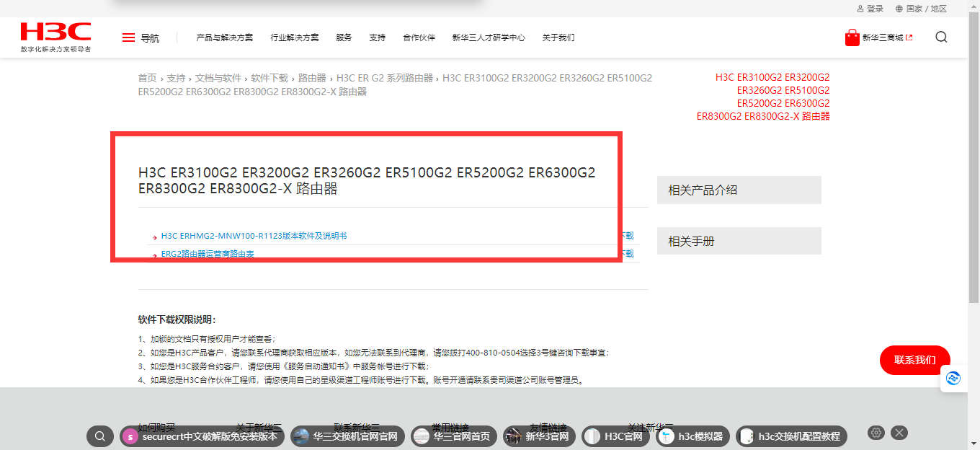
Task: Open the 国家 / 地区 globe selector
Action: point(921,9)
